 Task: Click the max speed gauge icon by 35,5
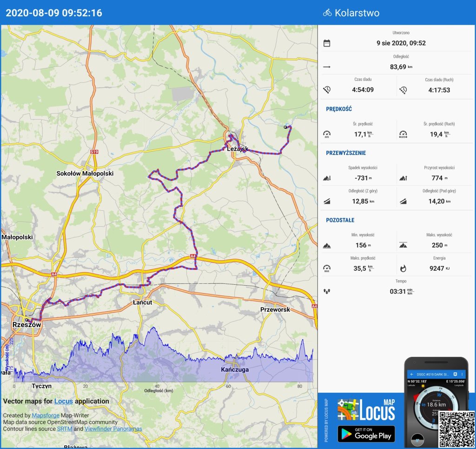(x=327, y=268)
